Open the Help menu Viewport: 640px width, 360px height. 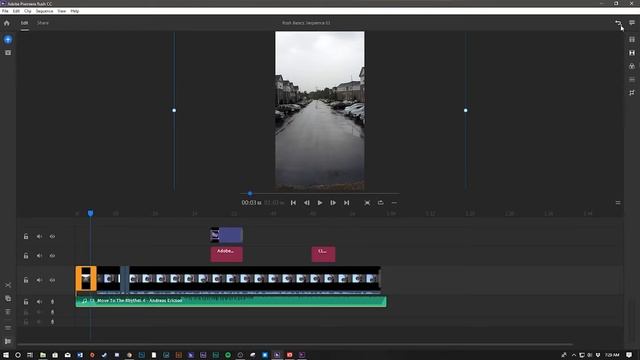75,11
